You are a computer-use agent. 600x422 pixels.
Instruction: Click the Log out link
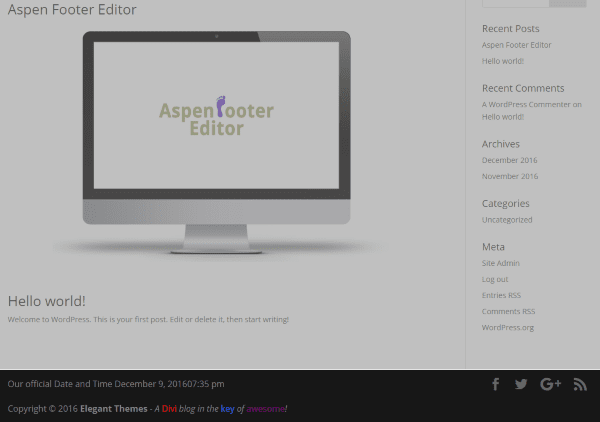pos(495,279)
